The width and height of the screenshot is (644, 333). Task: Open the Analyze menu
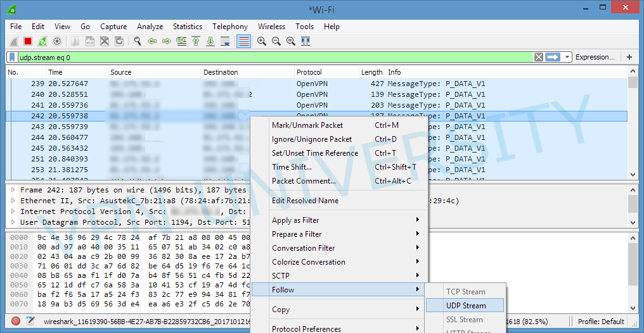[150, 27]
